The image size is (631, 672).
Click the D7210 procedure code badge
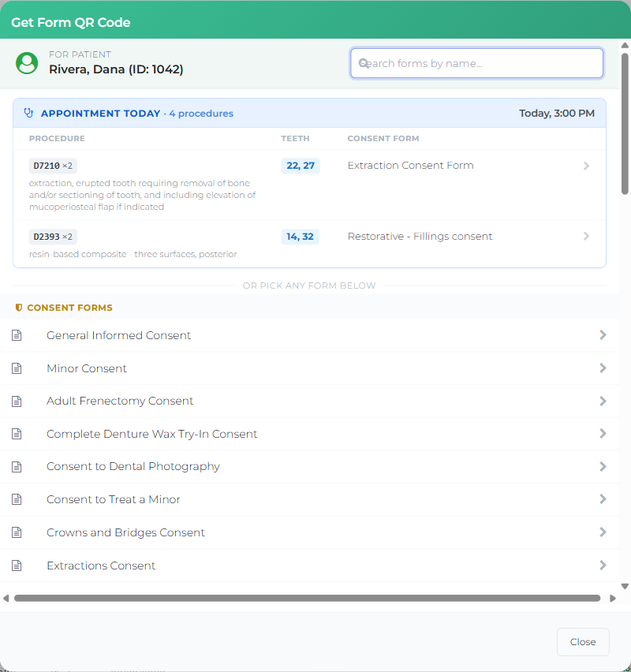(53, 166)
